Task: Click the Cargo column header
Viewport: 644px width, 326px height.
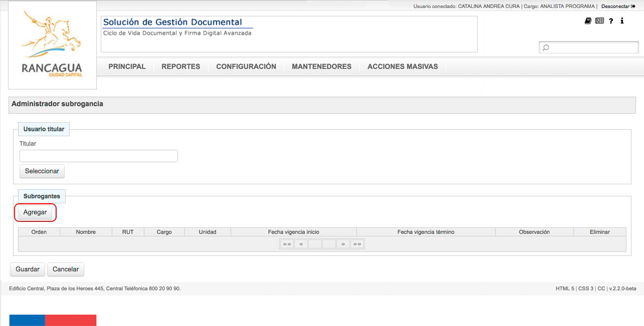Action: (x=164, y=232)
